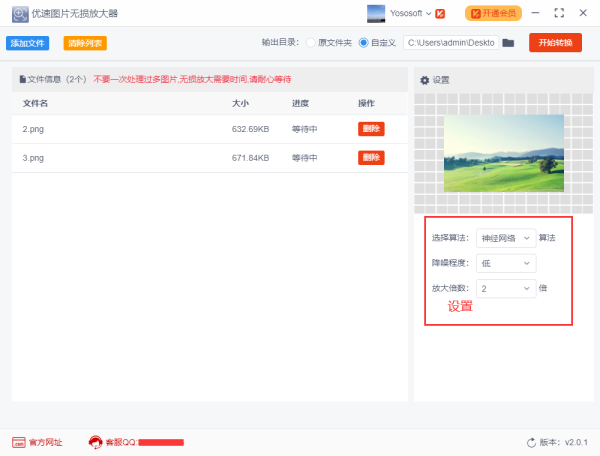Screen dimensions: 600x456
Task: Click the 开通会员 membership button
Action: coord(493,13)
